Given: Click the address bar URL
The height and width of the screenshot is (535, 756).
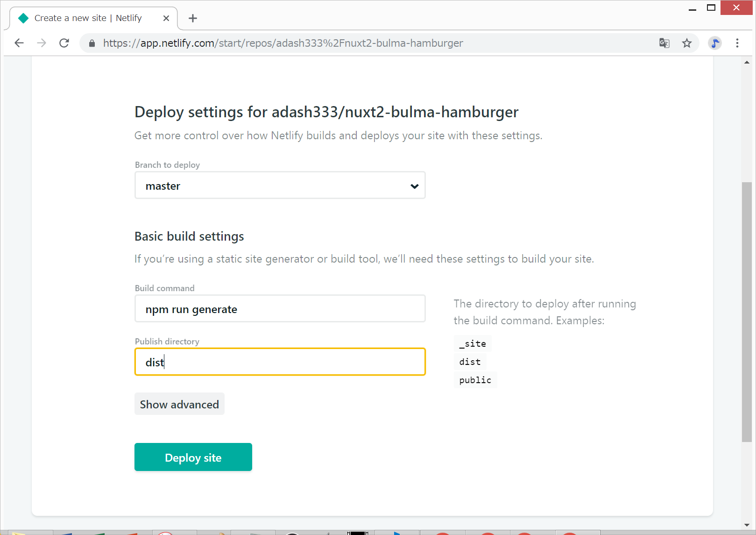Looking at the screenshot, I should [x=283, y=43].
